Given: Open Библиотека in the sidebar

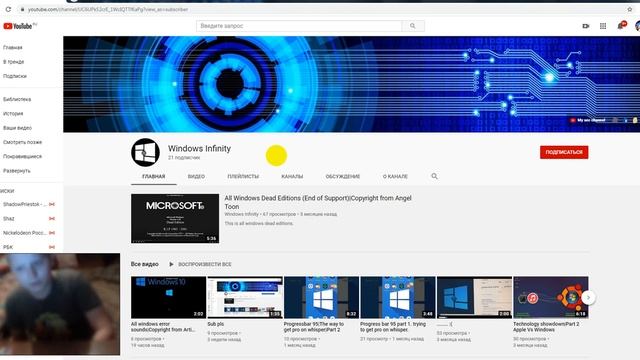Looking at the screenshot, I should 17,99.
